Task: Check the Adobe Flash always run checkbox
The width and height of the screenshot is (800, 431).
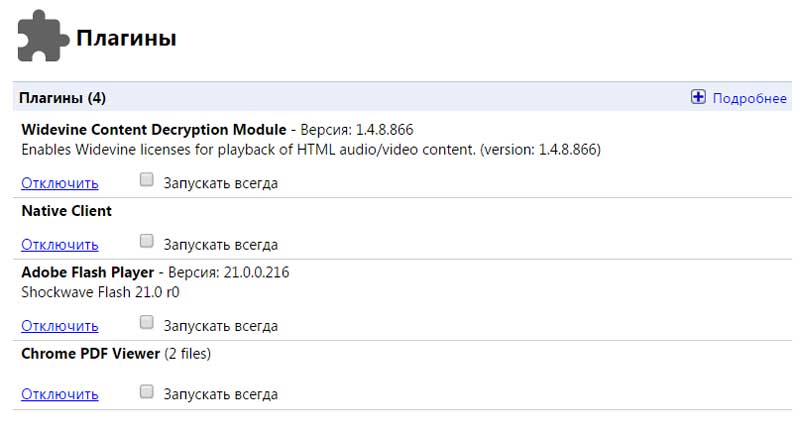Action: tap(146, 322)
